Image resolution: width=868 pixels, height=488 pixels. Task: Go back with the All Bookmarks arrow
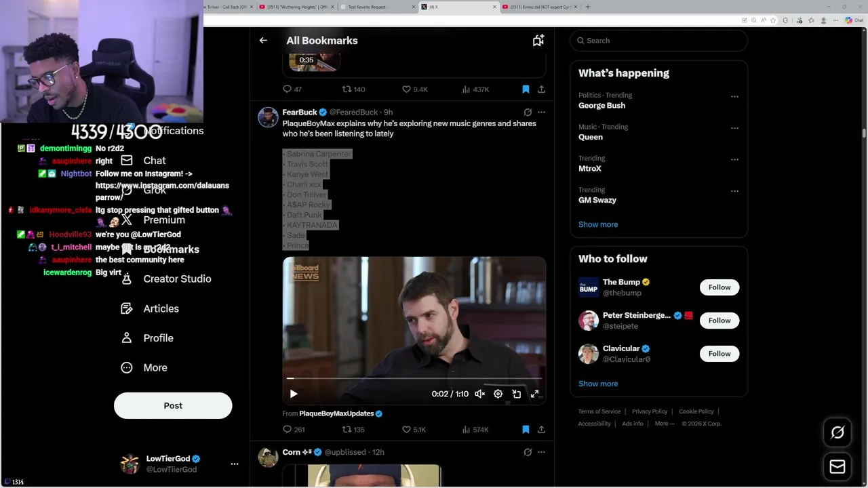(263, 41)
